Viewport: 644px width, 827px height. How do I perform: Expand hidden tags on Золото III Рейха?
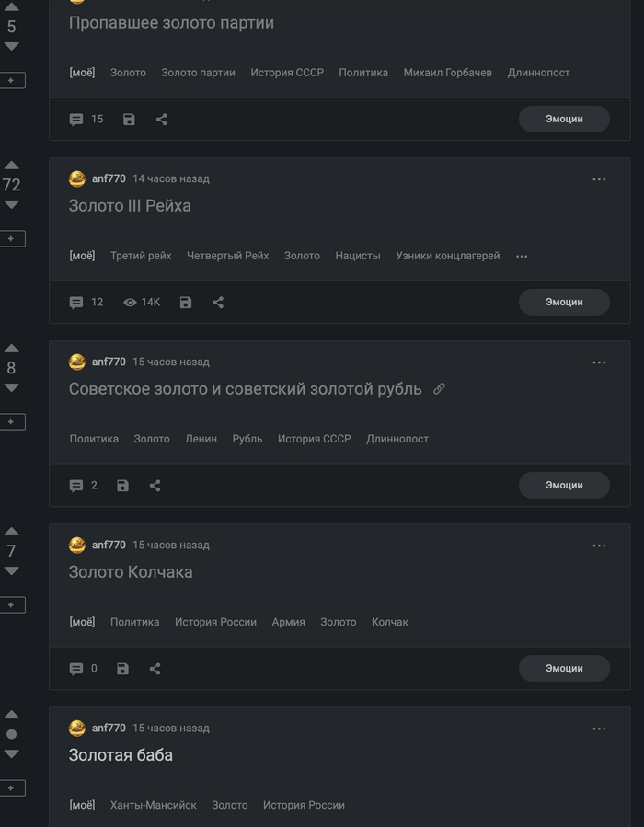click(522, 257)
